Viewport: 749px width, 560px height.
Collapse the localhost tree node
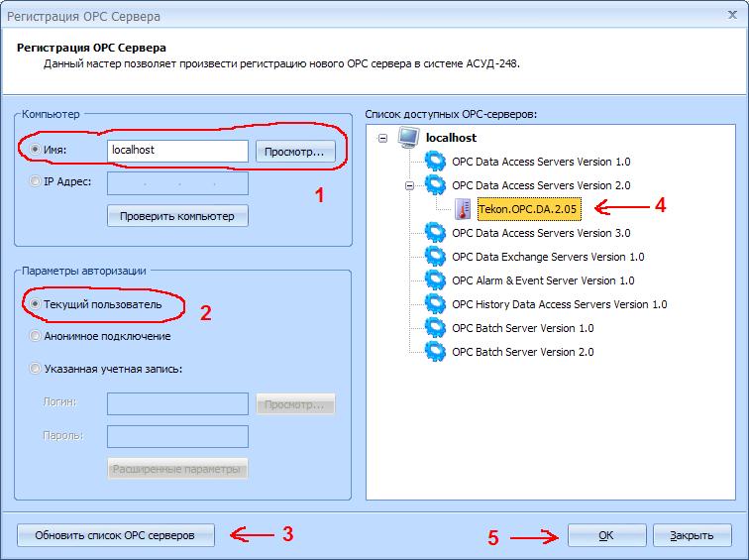(x=383, y=138)
